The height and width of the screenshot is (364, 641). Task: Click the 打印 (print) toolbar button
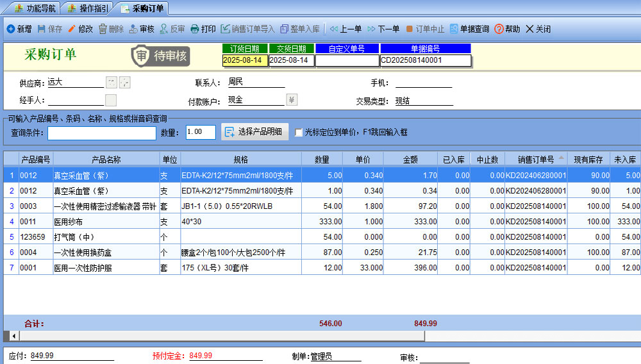pyautogui.click(x=203, y=29)
